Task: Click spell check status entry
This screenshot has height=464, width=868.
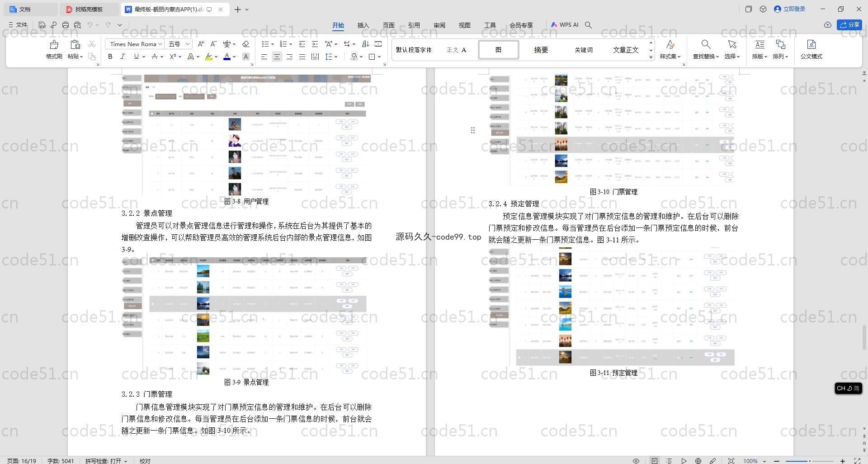Action: (x=106, y=461)
